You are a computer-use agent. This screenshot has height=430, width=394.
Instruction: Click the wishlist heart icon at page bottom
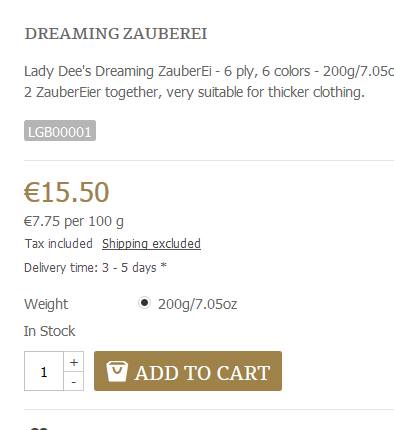point(39,428)
